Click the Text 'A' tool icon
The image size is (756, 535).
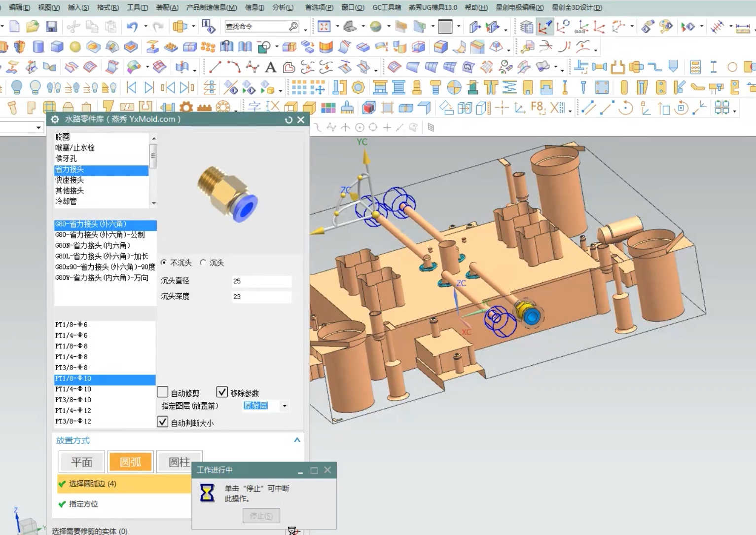click(x=271, y=67)
